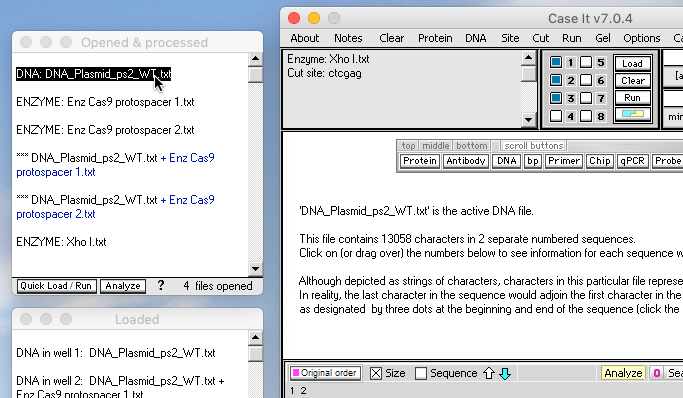Toggle well 2 checkbox
This screenshot has height=398, width=683.
[556, 80]
